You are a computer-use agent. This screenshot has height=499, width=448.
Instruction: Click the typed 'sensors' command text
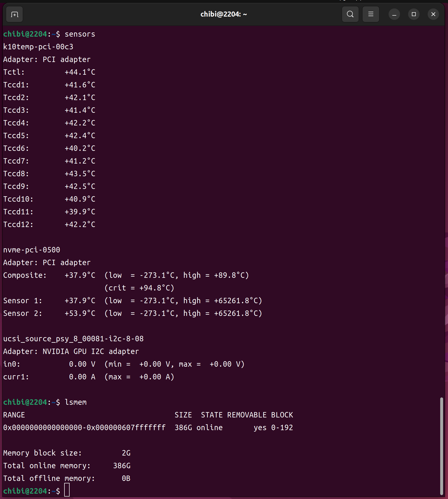[80, 34]
